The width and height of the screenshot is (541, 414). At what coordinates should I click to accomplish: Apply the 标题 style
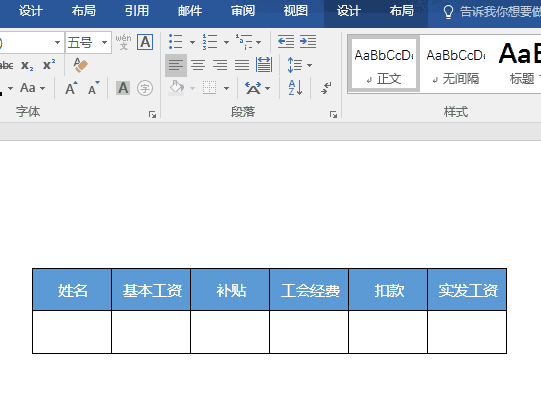[x=519, y=64]
